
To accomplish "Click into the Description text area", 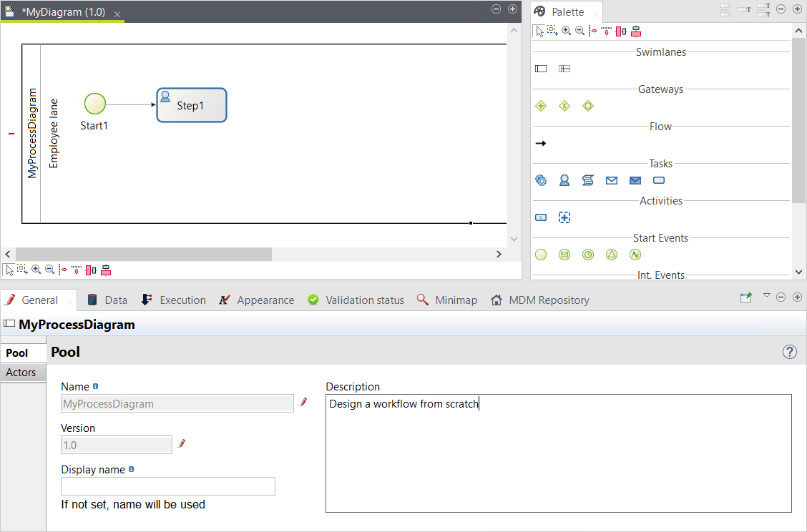I will click(x=559, y=453).
